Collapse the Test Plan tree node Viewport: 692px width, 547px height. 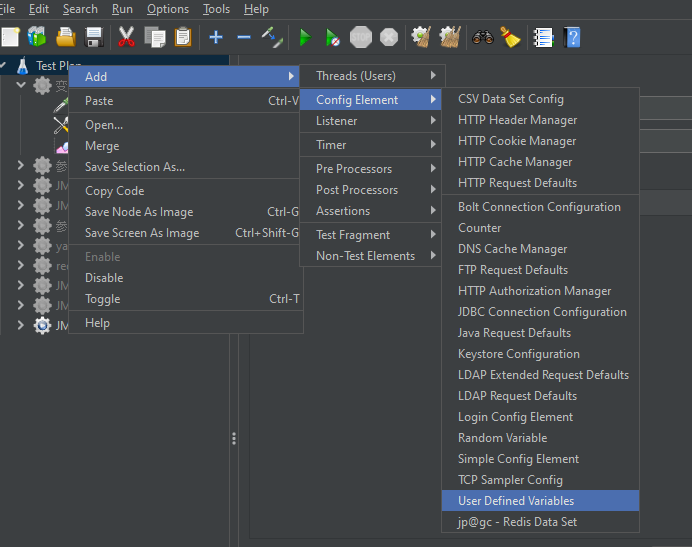[5, 66]
